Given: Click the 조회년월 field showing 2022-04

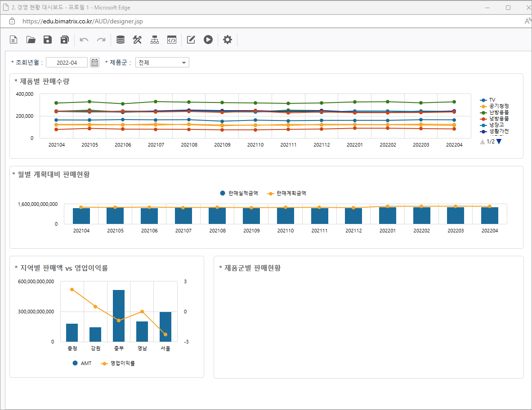Looking at the screenshot, I should coord(67,62).
